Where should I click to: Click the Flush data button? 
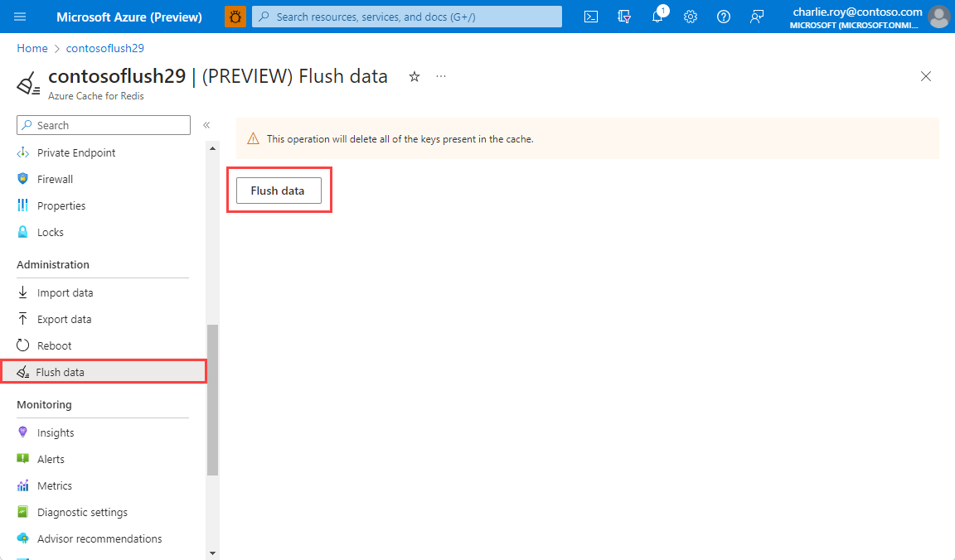[x=278, y=190]
